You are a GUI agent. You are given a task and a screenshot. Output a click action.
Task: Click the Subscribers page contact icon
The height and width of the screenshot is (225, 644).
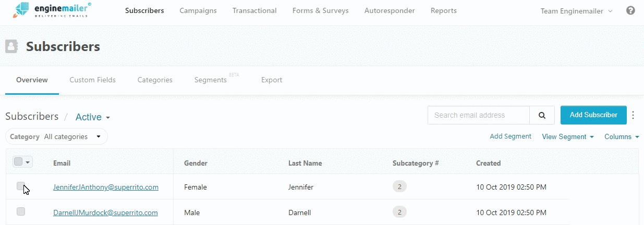(x=11, y=47)
